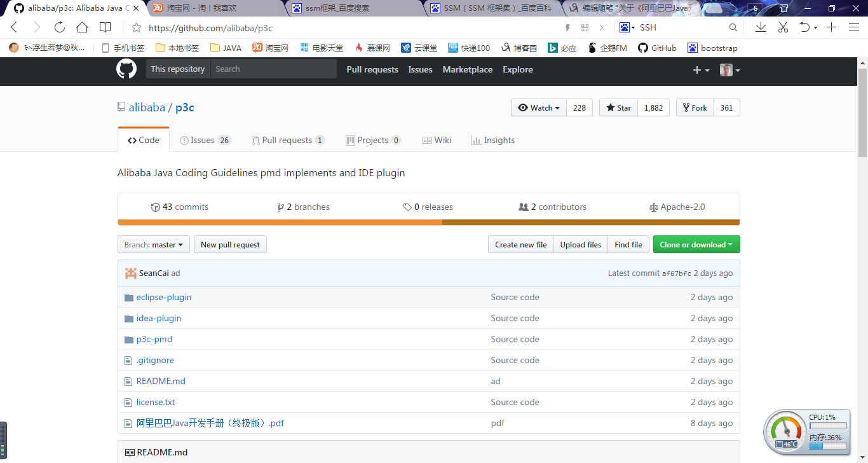This screenshot has width=868, height=463.
Task: Click SeanCai's avatar image
Action: point(131,273)
